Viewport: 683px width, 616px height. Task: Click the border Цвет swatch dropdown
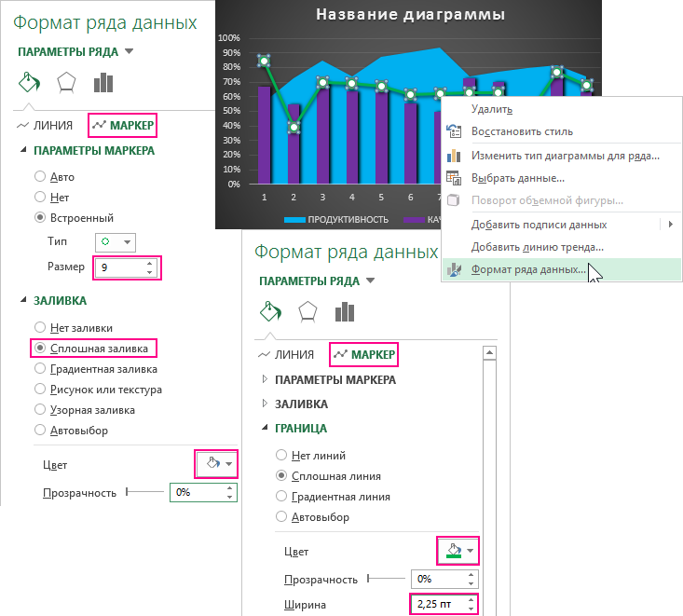pos(457,552)
